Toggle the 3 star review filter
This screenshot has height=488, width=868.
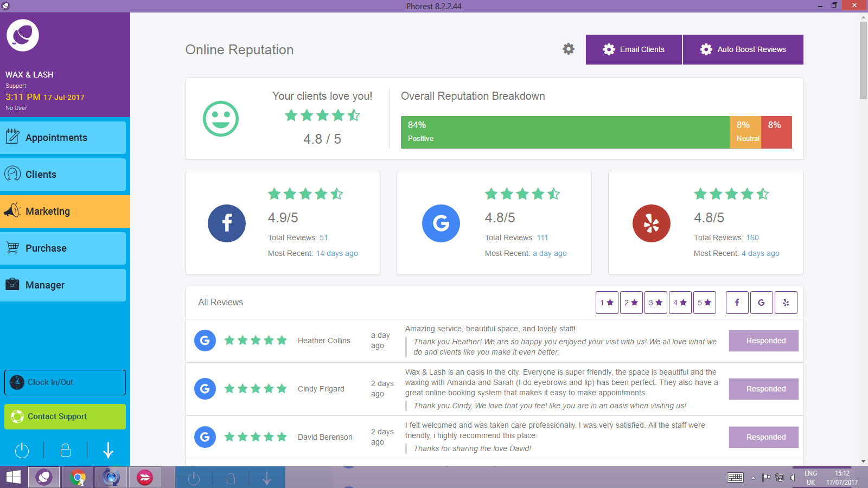tap(655, 303)
